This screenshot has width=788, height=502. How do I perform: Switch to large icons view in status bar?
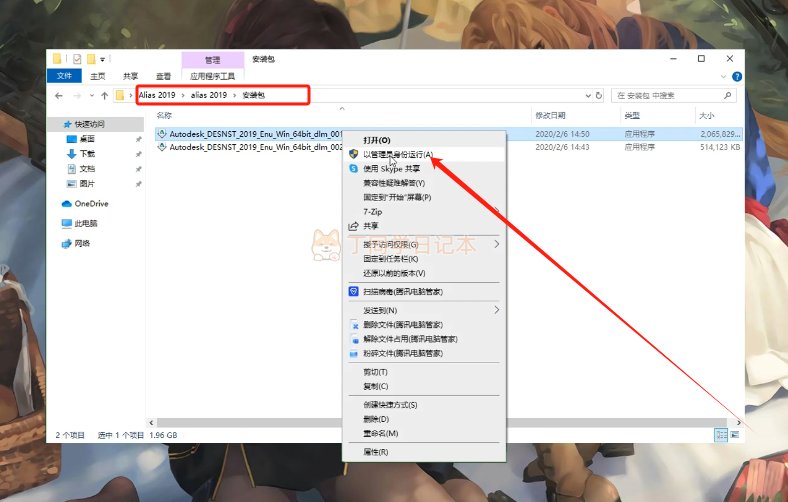pos(734,435)
